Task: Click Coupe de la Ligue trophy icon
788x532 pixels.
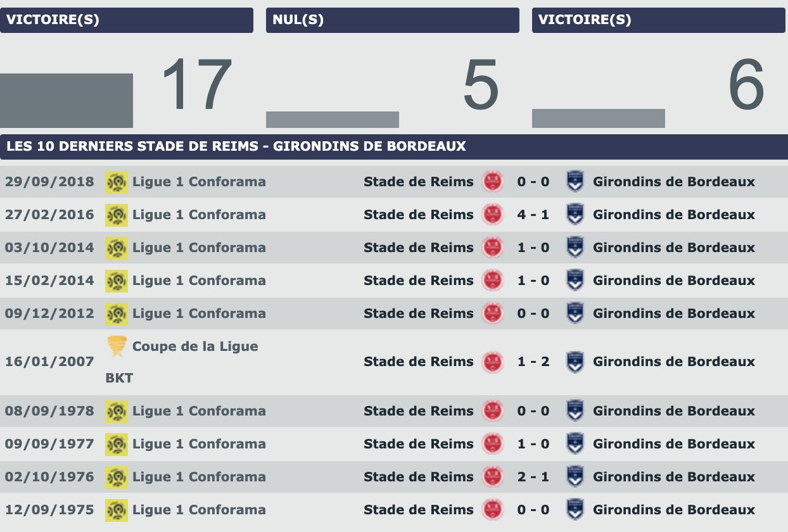Action: [117, 346]
